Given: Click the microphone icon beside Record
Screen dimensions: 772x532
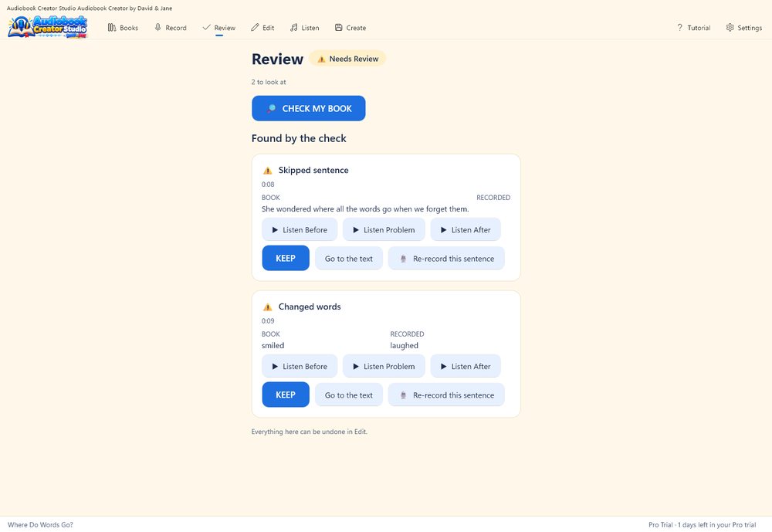Looking at the screenshot, I should click(x=157, y=28).
